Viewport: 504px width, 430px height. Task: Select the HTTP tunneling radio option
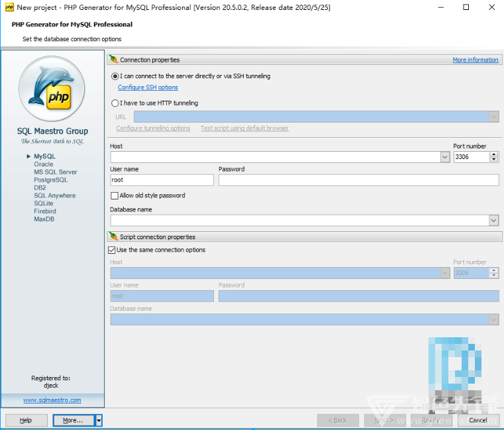click(x=115, y=103)
